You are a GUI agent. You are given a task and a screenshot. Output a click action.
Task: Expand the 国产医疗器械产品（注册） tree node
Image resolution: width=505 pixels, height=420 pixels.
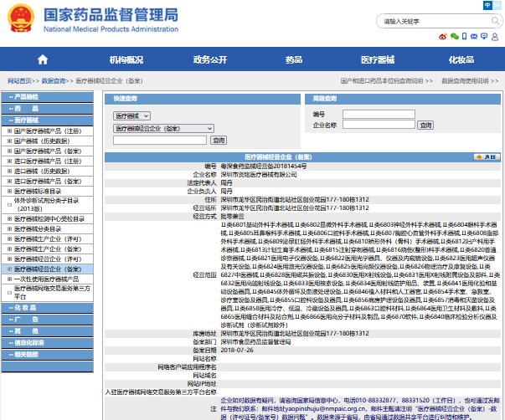pyautogui.click(x=9, y=131)
